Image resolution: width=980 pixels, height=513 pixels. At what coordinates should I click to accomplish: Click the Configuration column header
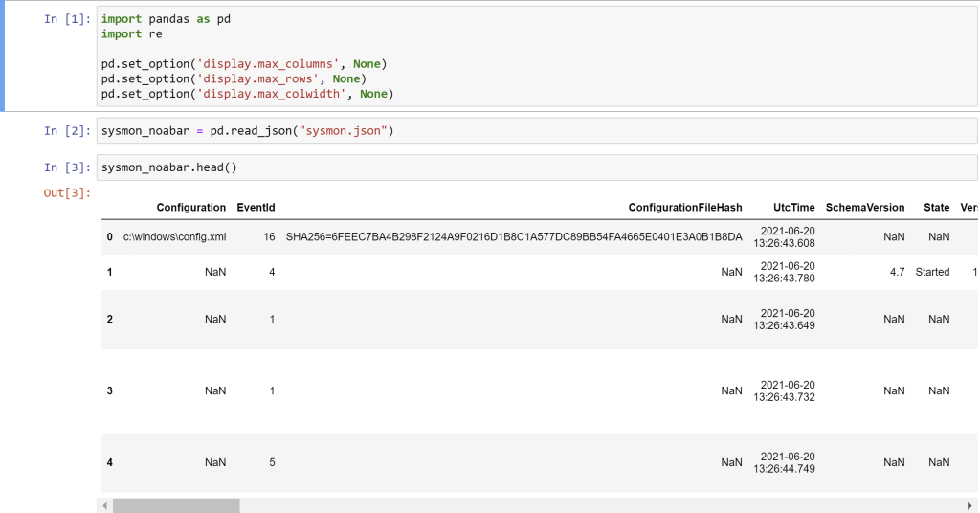(190, 208)
